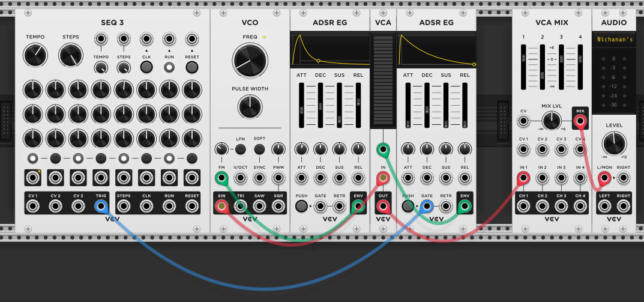Toggle the eighth step button on SEQ 3
This screenshot has height=302, width=644.
pos(192,158)
